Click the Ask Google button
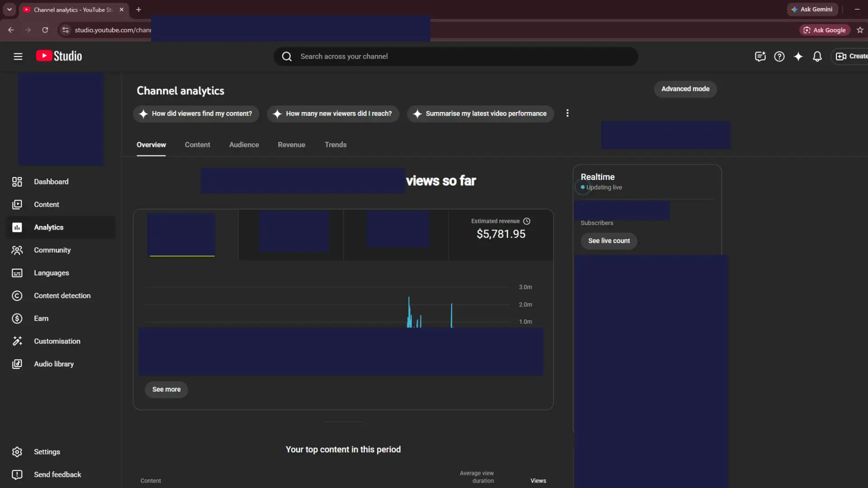Image resolution: width=868 pixels, height=488 pixels. click(825, 30)
